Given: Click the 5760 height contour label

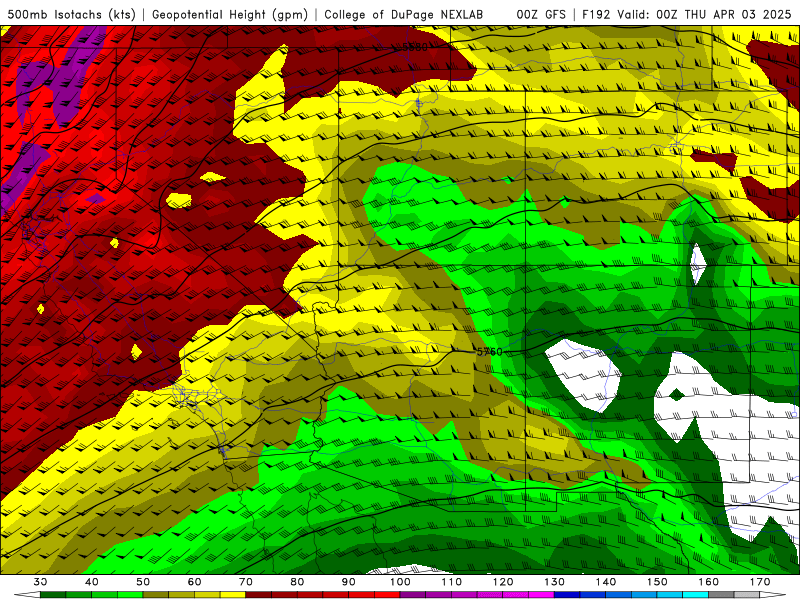Looking at the screenshot, I should coord(489,352).
